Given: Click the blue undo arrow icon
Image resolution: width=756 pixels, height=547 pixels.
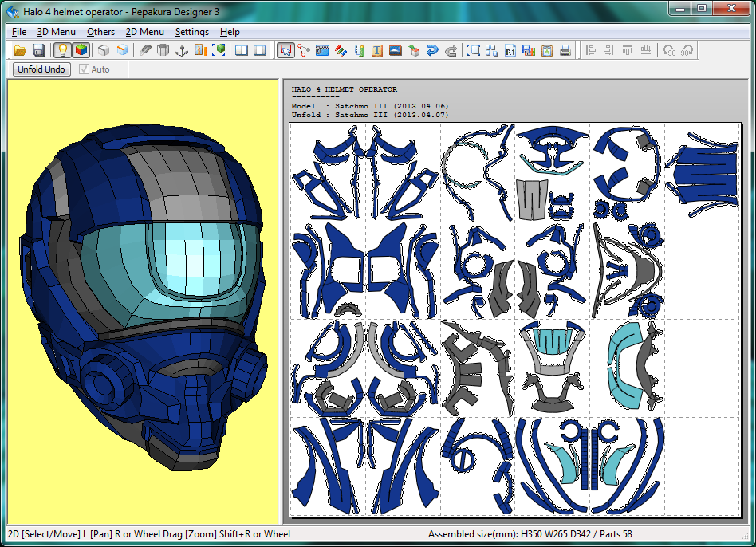Looking at the screenshot, I should pyautogui.click(x=432, y=50).
